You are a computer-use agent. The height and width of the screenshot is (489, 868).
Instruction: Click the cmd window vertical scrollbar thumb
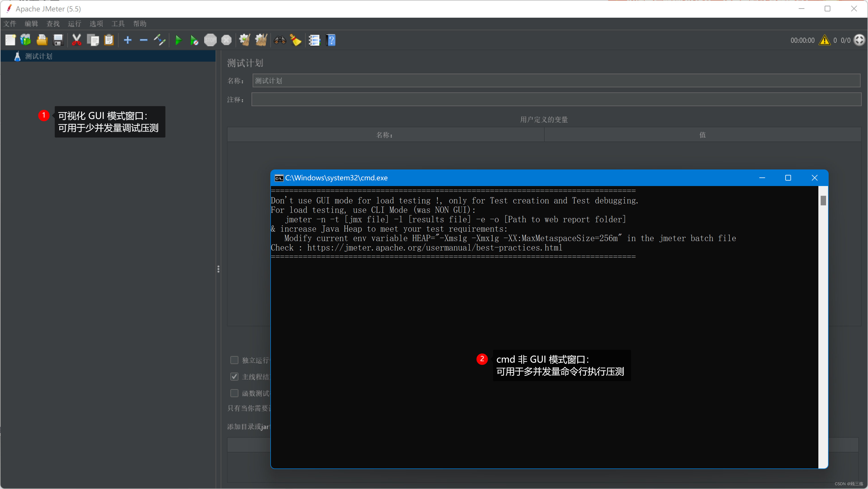tap(823, 200)
